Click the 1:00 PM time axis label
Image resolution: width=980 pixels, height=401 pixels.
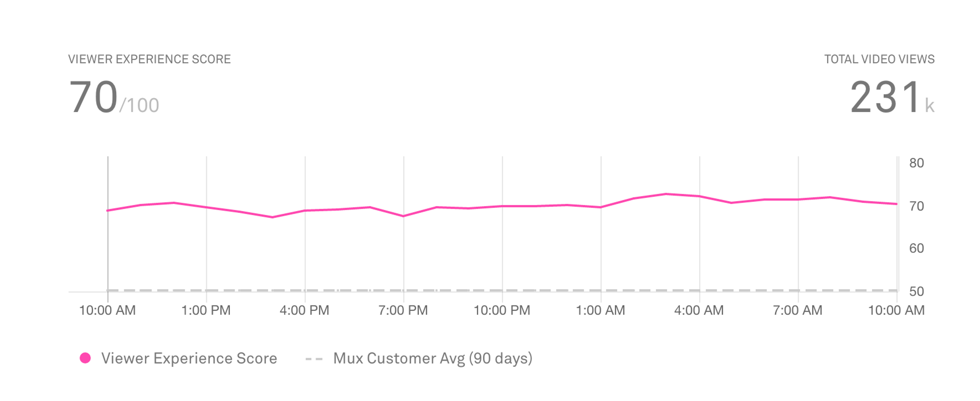point(206,310)
